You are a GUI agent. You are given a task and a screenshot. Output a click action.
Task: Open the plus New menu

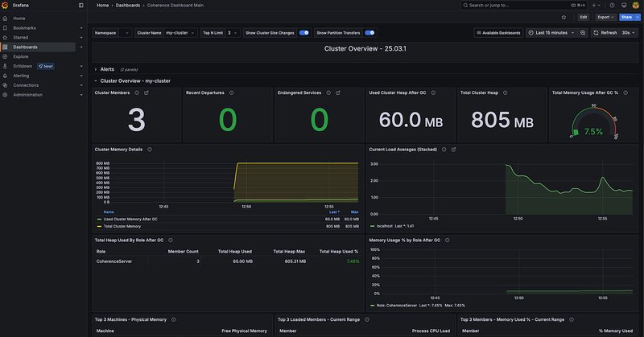point(596,6)
